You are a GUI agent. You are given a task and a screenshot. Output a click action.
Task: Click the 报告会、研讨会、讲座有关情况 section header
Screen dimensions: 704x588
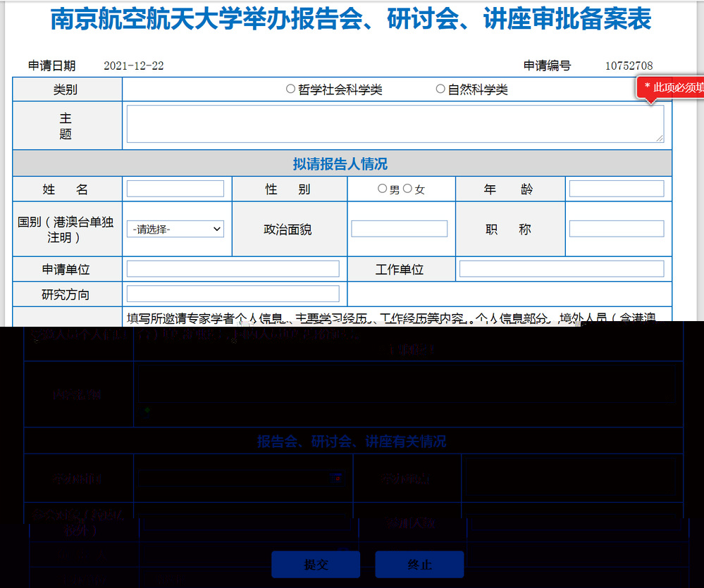tap(352, 442)
